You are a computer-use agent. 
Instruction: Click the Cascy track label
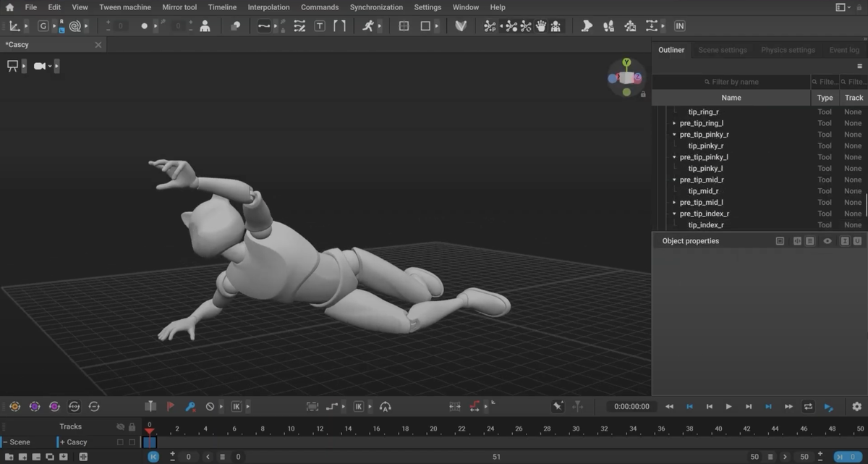click(76, 442)
